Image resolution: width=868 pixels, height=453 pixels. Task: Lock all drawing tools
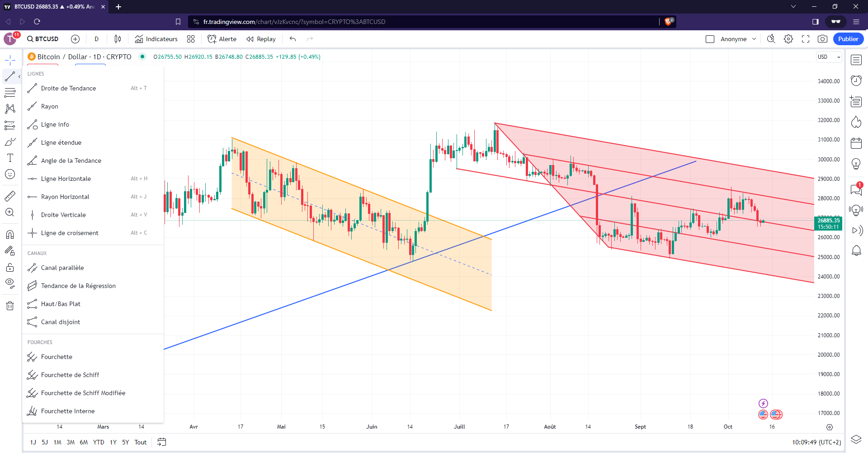(10, 267)
